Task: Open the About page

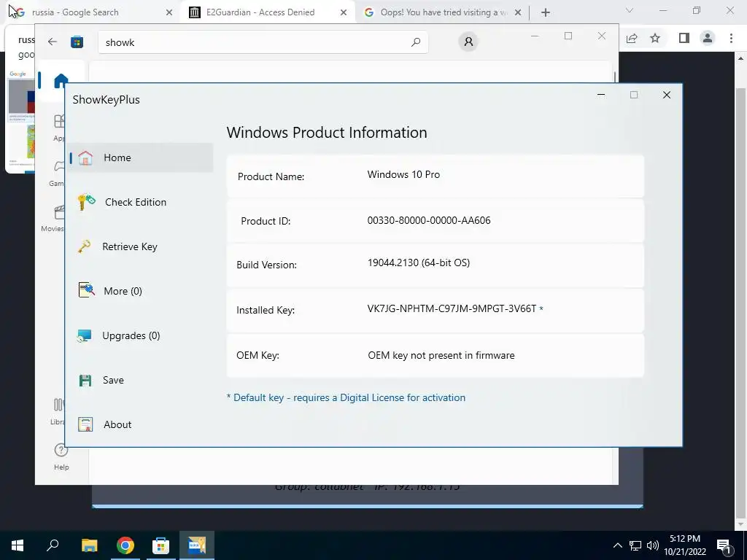Action: pos(117,425)
